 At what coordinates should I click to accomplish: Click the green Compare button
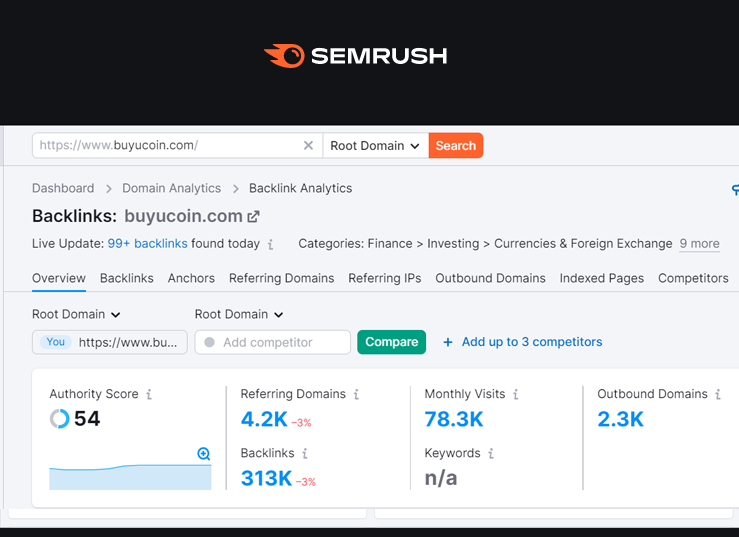click(x=392, y=342)
